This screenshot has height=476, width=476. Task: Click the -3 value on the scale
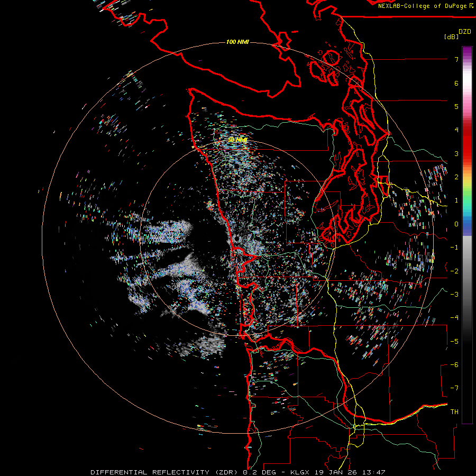point(454,295)
